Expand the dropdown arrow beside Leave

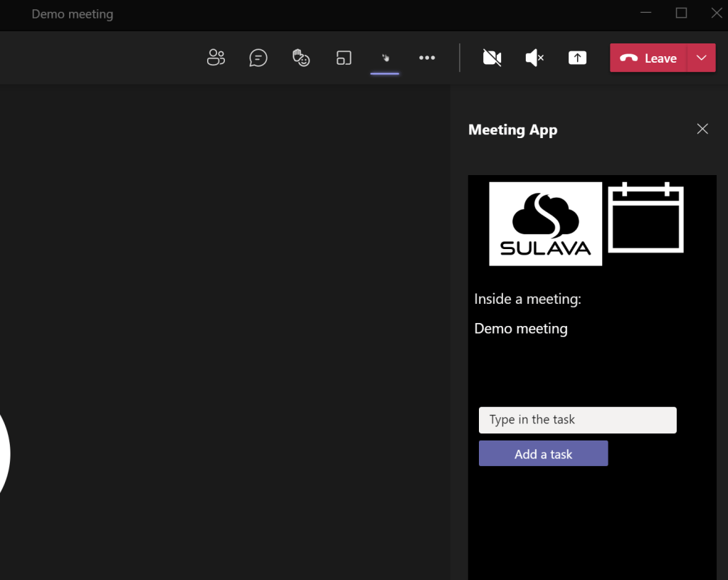pos(701,58)
